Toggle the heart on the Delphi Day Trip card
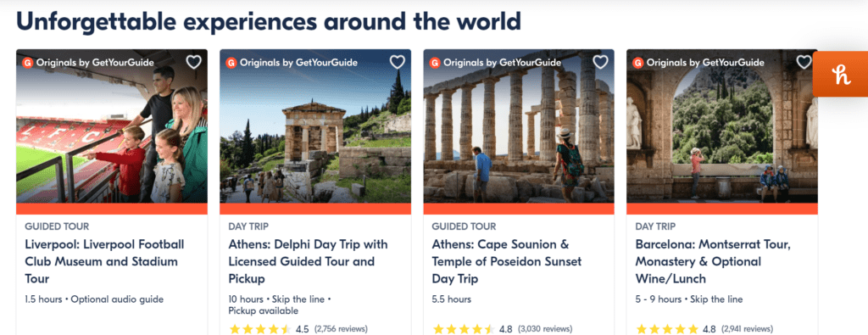This screenshot has width=868, height=335. [x=397, y=62]
